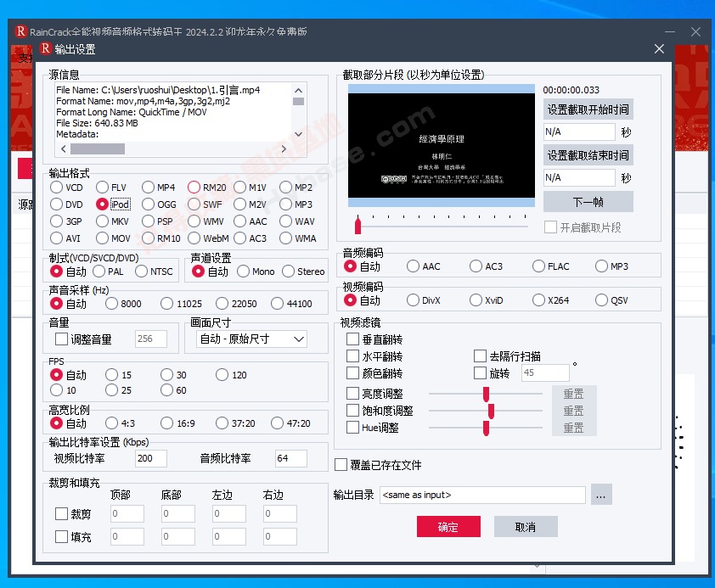Screen dimensions: 715x588
Task: Enable 水平翻转 video filter
Action: (352, 356)
